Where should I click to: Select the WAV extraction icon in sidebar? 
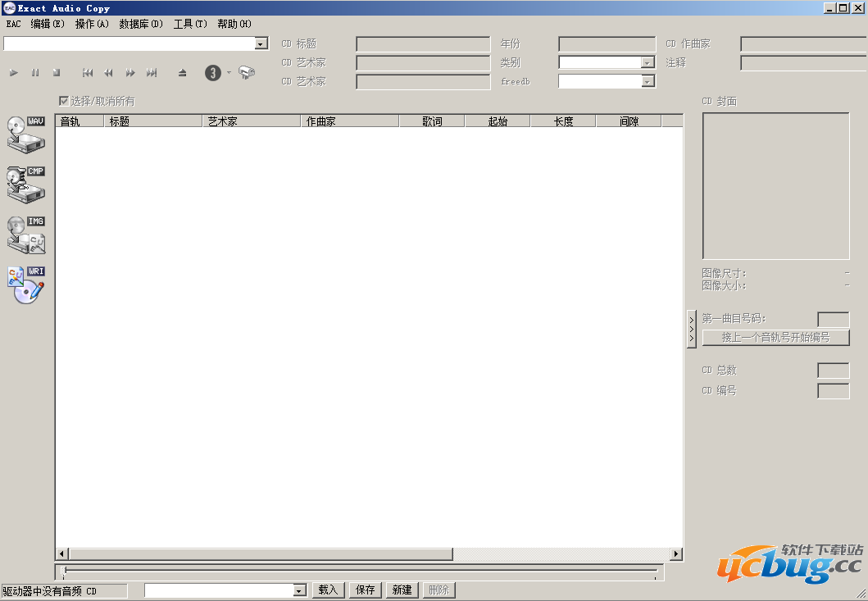click(25, 134)
